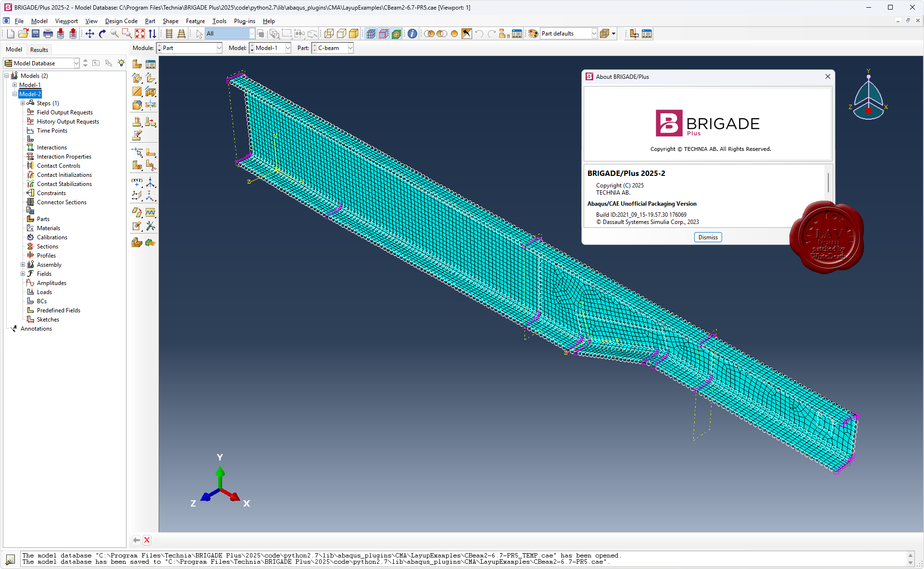924x569 pixels.
Task: Save the model database via the floppy icon
Action: click(36, 34)
